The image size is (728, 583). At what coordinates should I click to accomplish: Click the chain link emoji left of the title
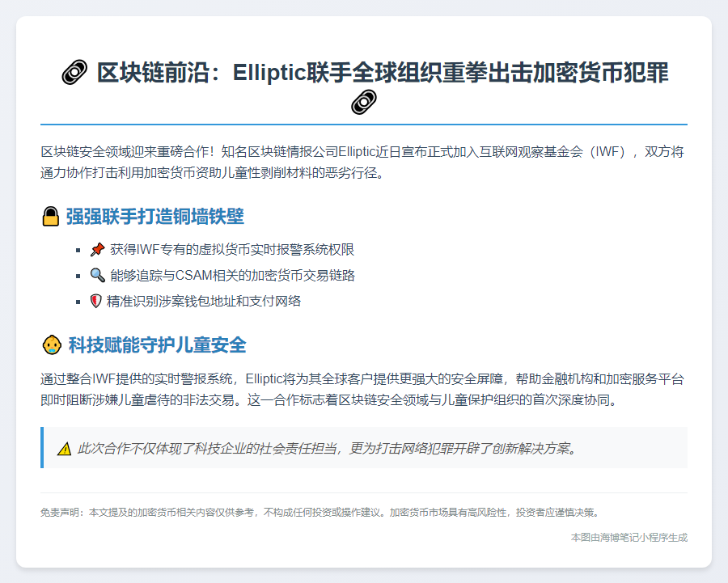pos(74,73)
